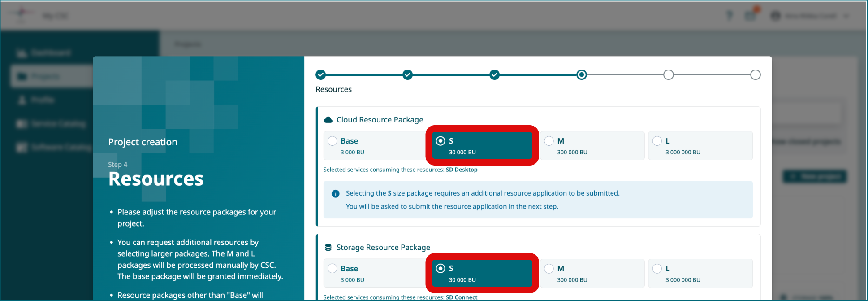Jump to the last step circle

[755, 75]
